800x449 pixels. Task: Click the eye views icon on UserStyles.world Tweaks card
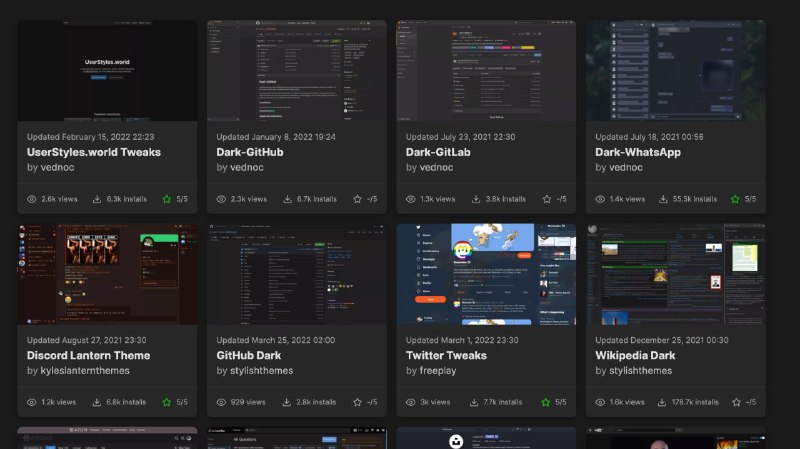[x=32, y=199]
